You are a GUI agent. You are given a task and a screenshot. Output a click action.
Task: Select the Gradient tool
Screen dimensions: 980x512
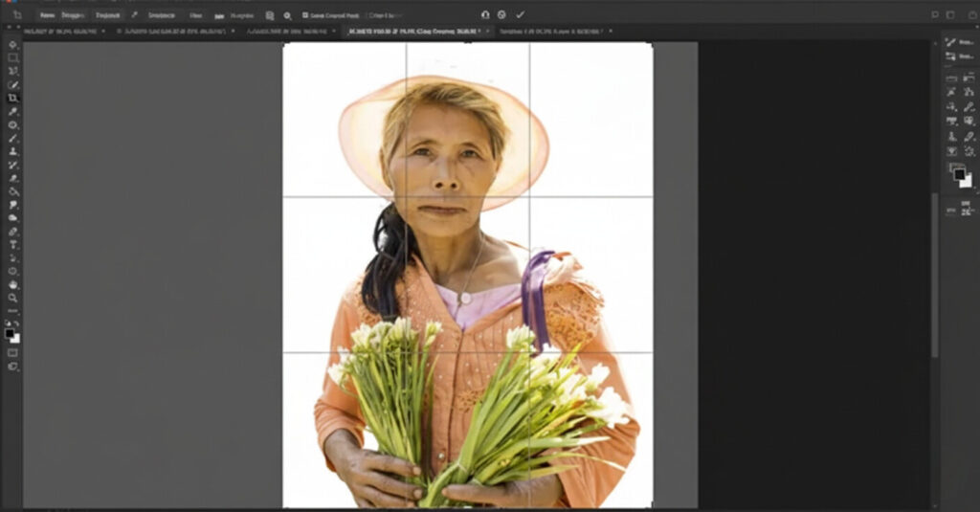coord(12,191)
